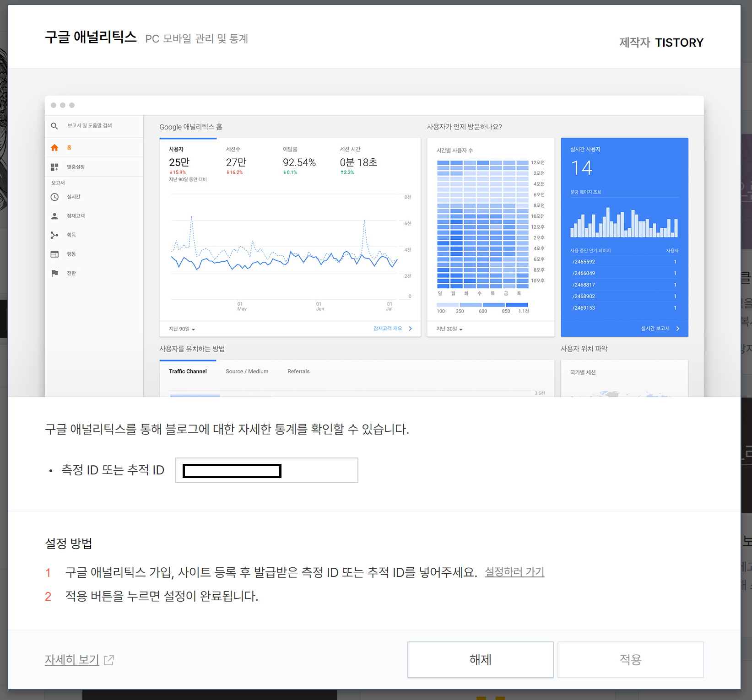Click the 적용 button
This screenshot has width=752, height=700.
click(630, 659)
